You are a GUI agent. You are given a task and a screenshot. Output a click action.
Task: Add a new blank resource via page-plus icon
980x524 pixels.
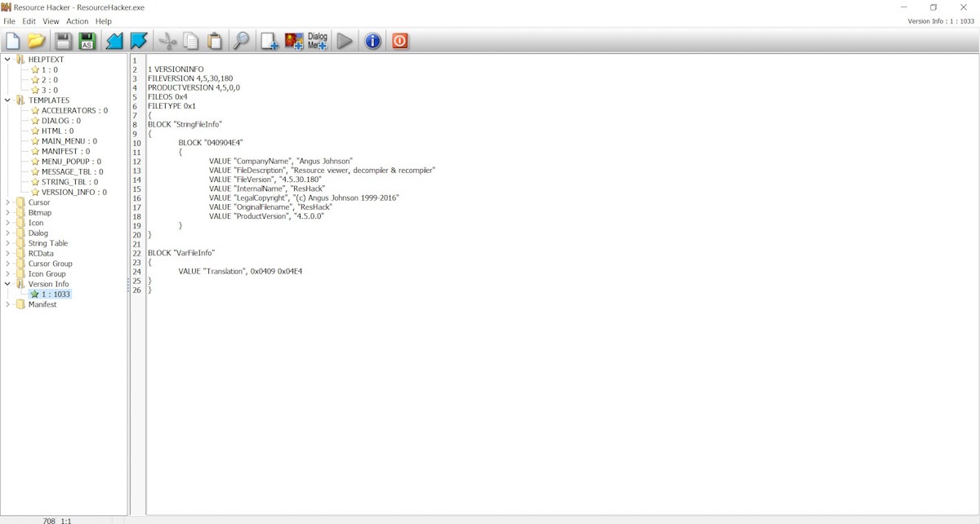click(269, 41)
